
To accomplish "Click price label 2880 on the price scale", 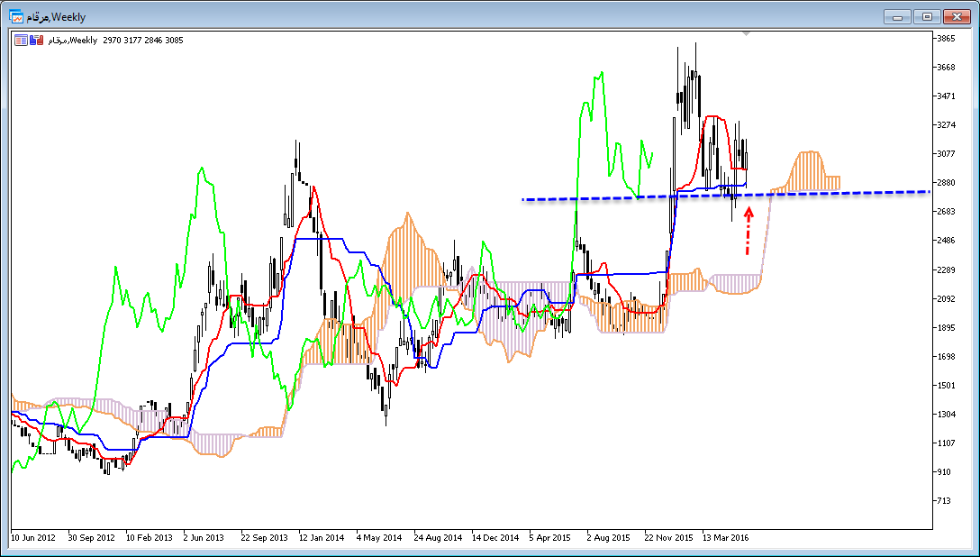I will 947,183.
